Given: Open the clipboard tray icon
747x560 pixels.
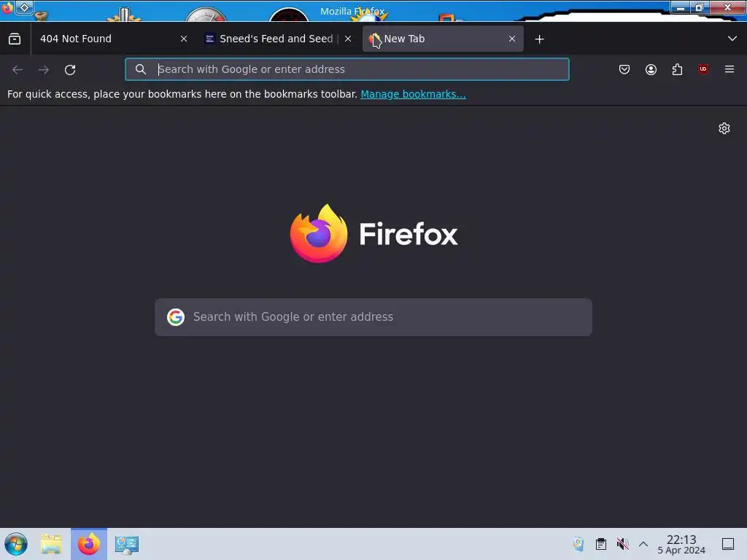Looking at the screenshot, I should point(601,544).
